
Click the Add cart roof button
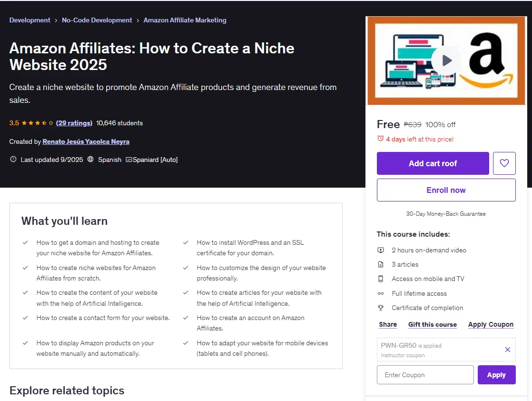(x=433, y=163)
